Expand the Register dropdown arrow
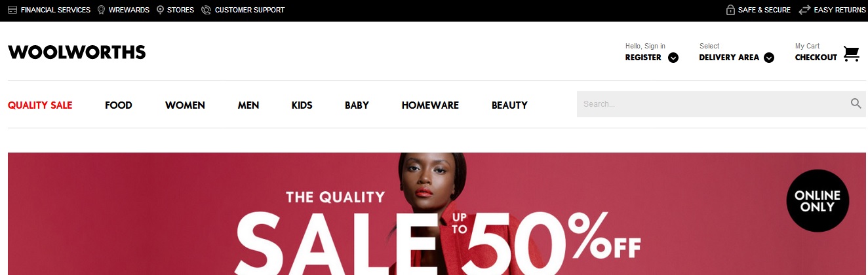The image size is (868, 275). click(673, 58)
